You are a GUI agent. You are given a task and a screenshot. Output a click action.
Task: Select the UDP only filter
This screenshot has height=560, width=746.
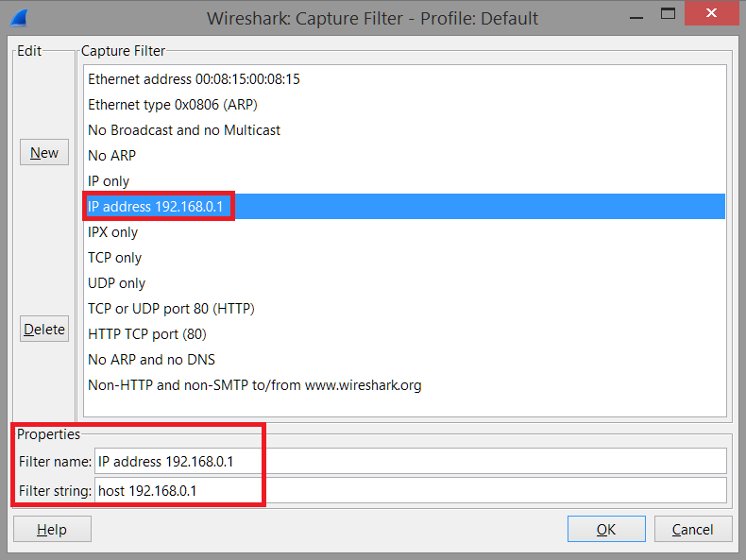pyautogui.click(x=404, y=283)
